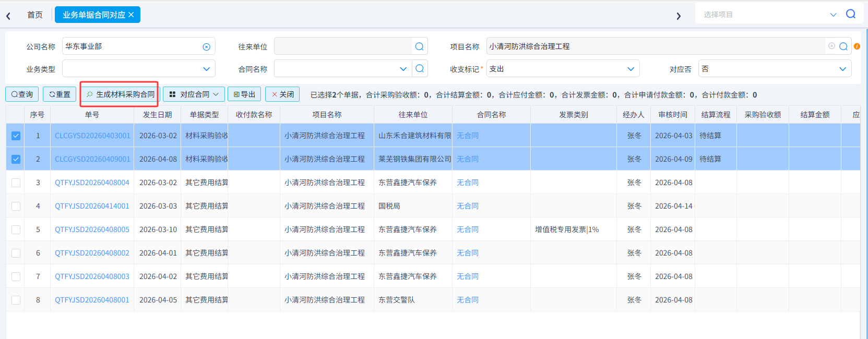Screen dimensions: 868x339
Task: Clear the 公司名称 field with its X icon
Action: [207, 47]
